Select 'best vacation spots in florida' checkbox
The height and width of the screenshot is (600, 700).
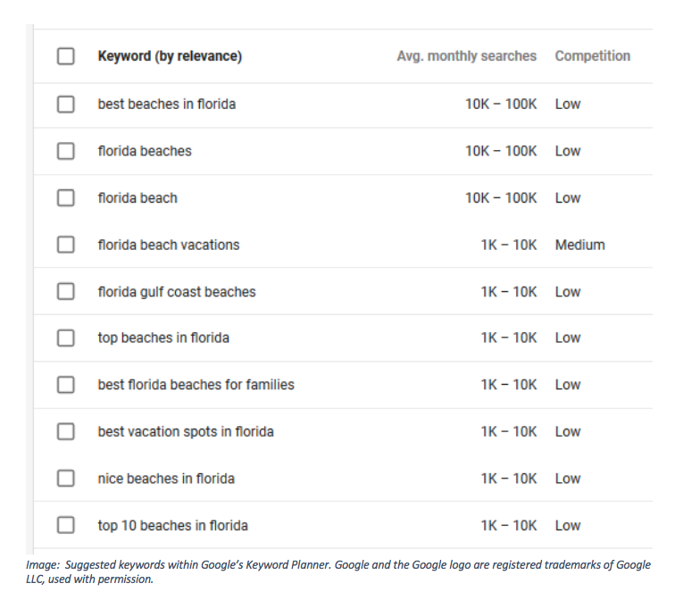pos(65,431)
